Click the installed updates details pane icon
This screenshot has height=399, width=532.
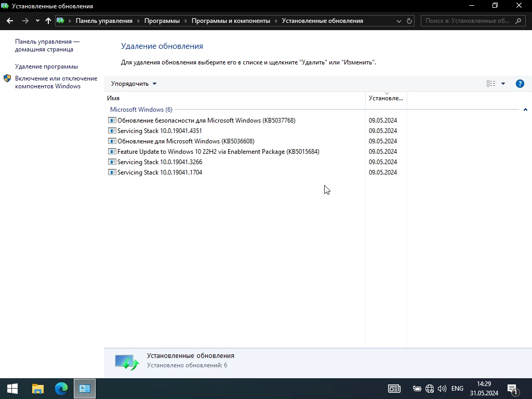(x=127, y=362)
